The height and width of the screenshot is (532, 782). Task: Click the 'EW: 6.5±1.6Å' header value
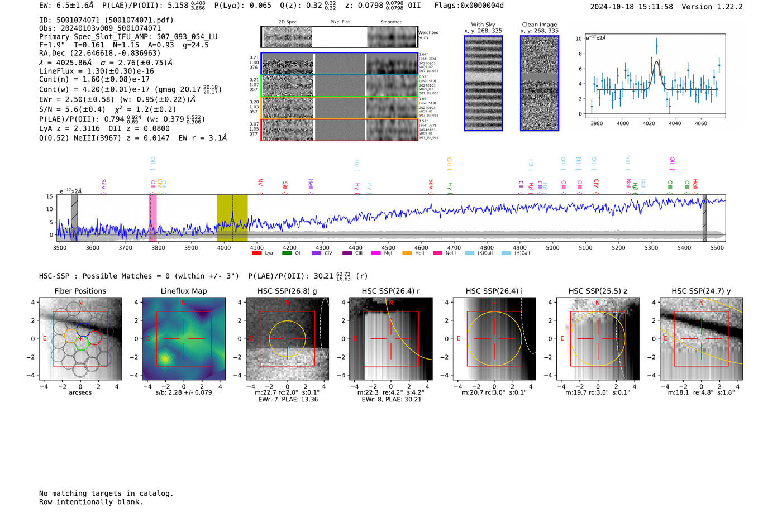[66, 6]
